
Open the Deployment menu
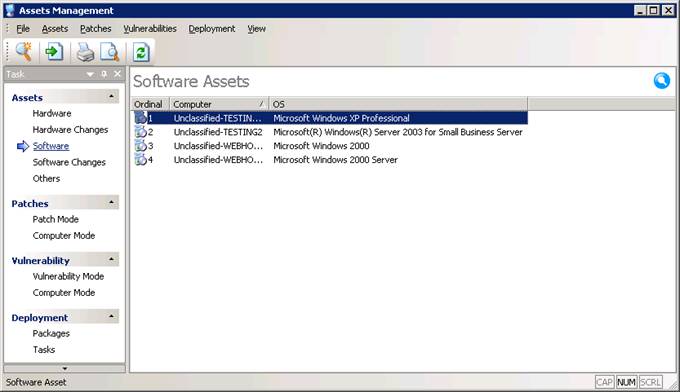(212, 29)
